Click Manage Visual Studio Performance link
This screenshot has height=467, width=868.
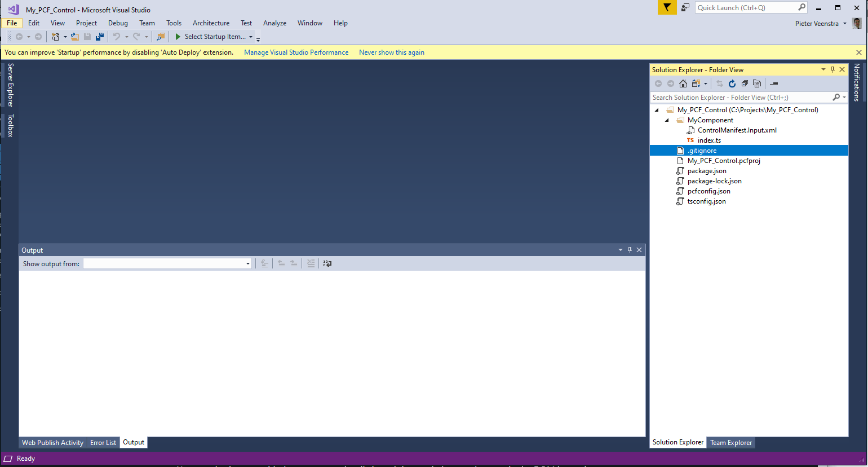pos(296,52)
